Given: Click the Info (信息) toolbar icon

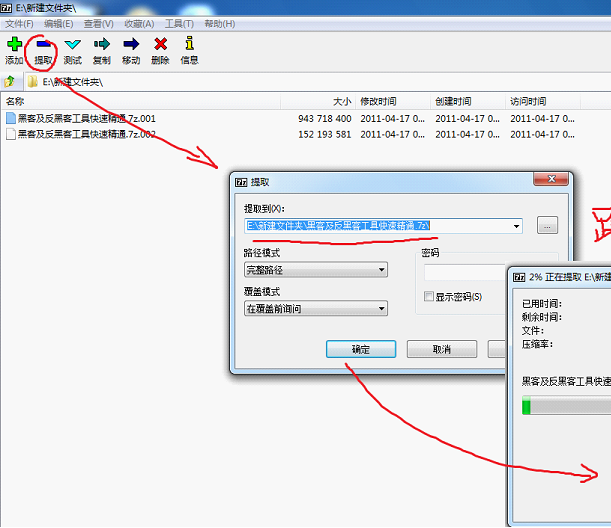Looking at the screenshot, I should pyautogui.click(x=189, y=43).
